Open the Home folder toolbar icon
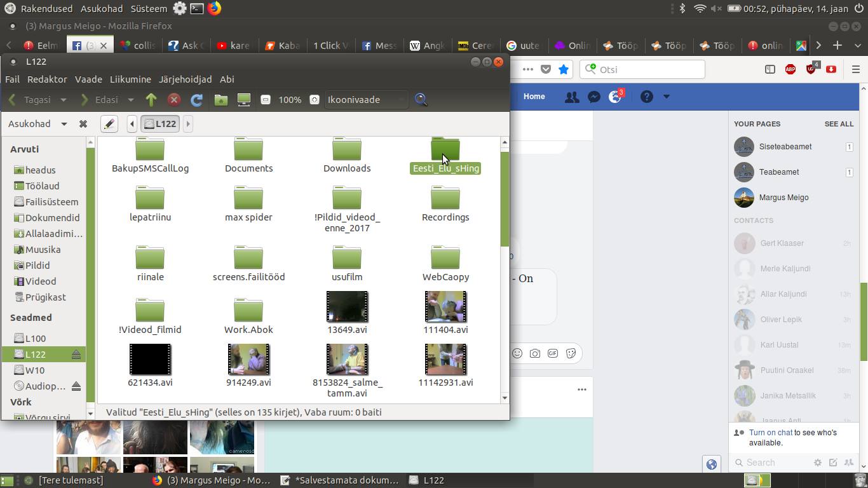Screen dimensions: 868x488 [x=220, y=100]
